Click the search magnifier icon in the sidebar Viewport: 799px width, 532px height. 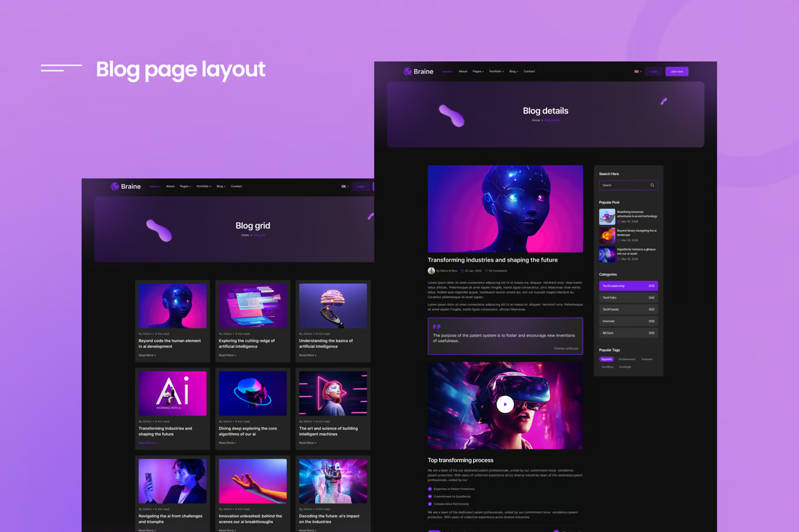651,185
